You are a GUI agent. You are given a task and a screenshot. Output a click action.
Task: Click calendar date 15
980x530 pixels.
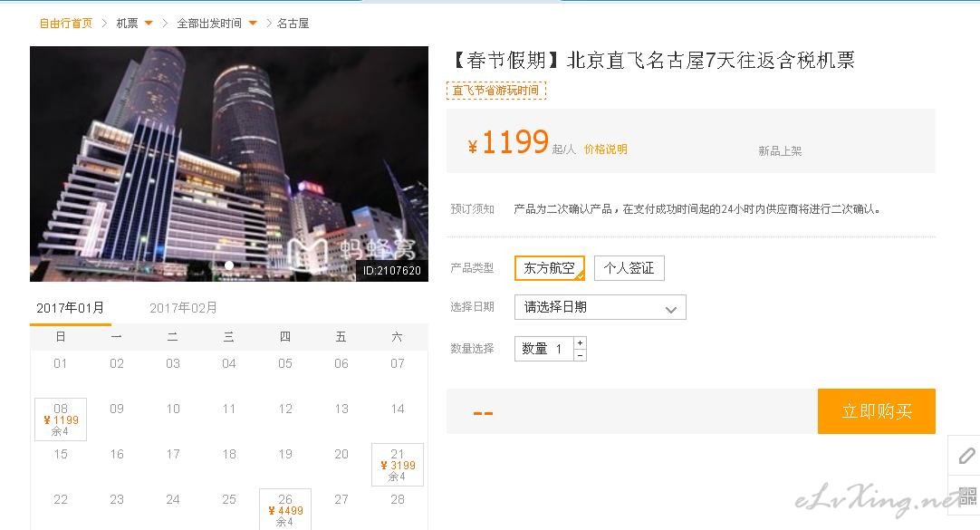tap(61, 455)
